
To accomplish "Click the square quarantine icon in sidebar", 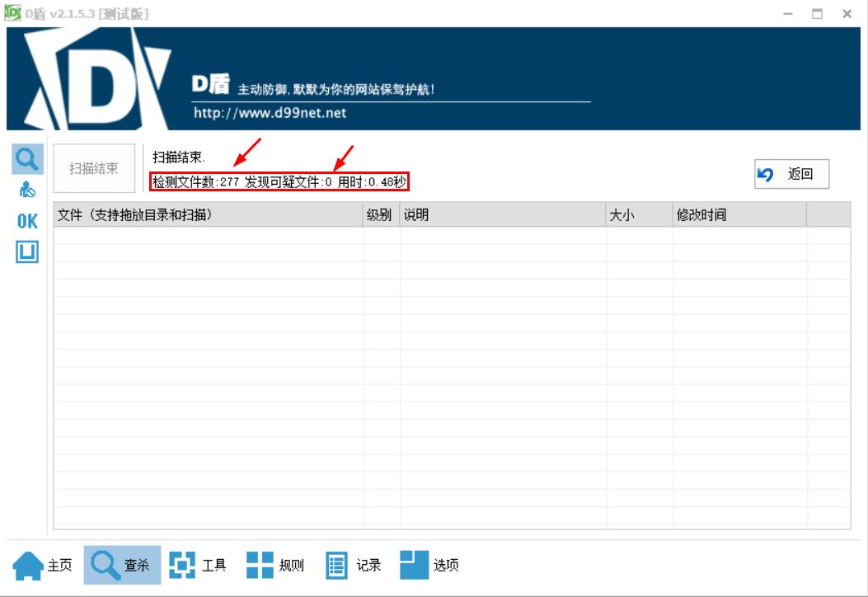I will click(27, 252).
